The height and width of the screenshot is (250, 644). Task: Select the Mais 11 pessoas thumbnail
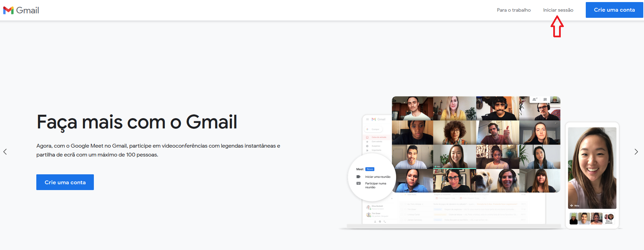[x=609, y=218]
